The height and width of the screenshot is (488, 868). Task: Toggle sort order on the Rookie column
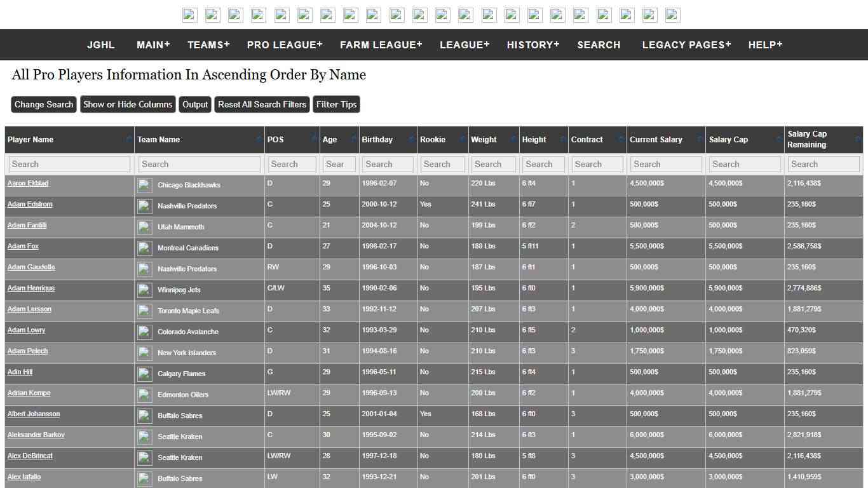coord(463,139)
